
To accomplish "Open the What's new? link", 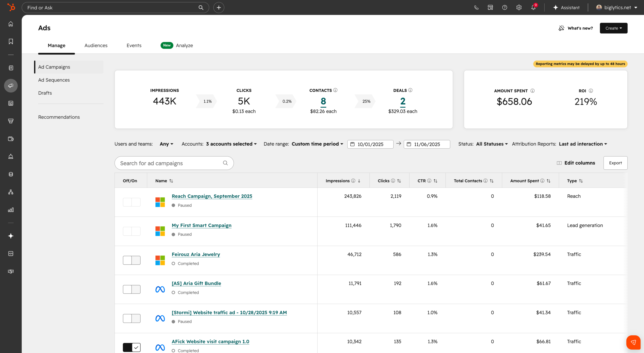I will (576, 28).
